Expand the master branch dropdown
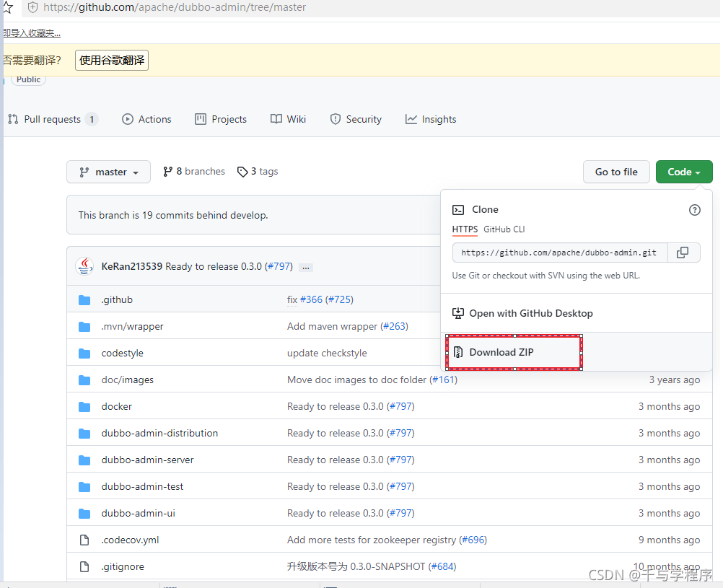723x588 pixels. pos(108,172)
